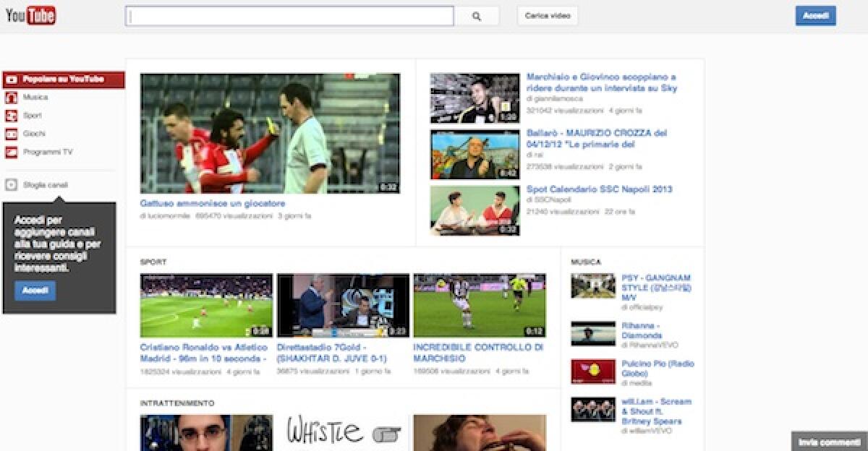
Task: Click the MUSICA section heading
Action: tap(586, 262)
